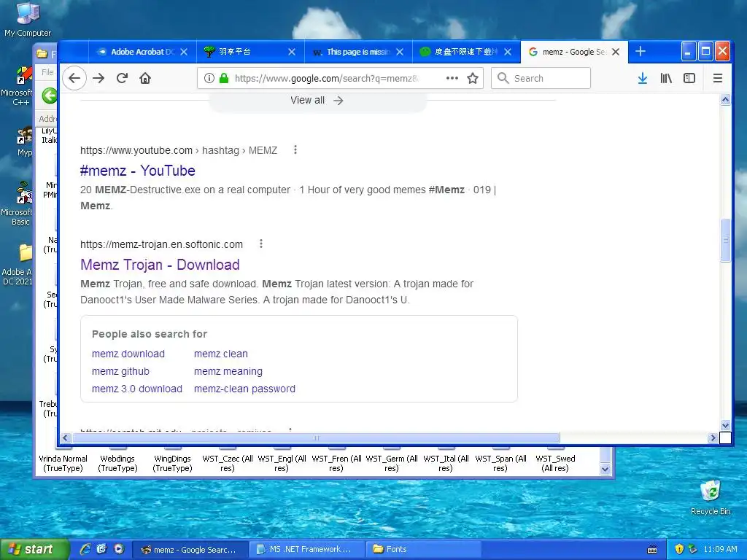This screenshot has height=560, width=747.
Task: Switch to MS .NET Framework taskbar item
Action: tap(306, 549)
